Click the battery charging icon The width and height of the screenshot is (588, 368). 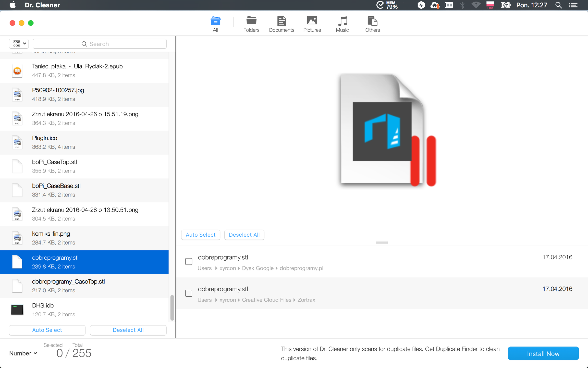point(506,5)
